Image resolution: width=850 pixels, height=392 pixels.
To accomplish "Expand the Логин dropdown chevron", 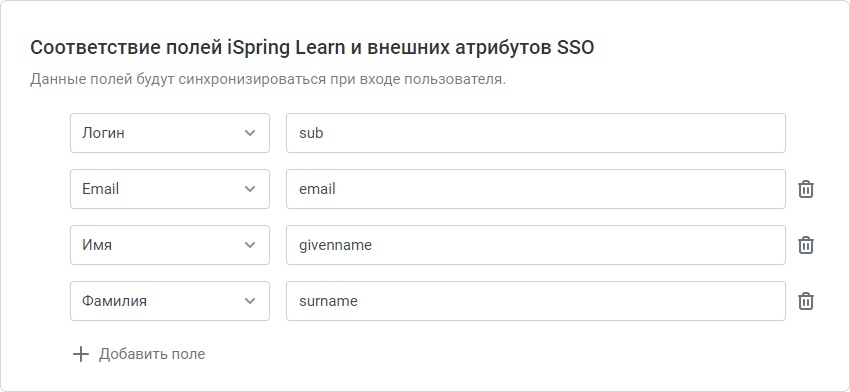I will pyautogui.click(x=250, y=133).
